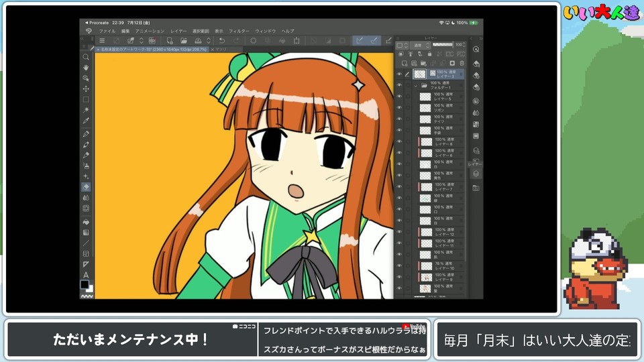This screenshot has width=644, height=362.
Task: Open the Layer palette icon in right dock
Action: point(476,174)
